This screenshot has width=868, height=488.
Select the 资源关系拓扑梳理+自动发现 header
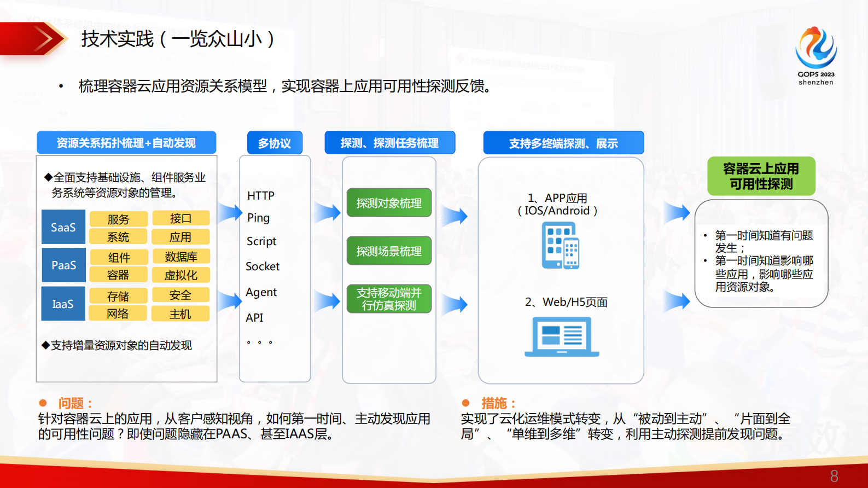point(126,143)
